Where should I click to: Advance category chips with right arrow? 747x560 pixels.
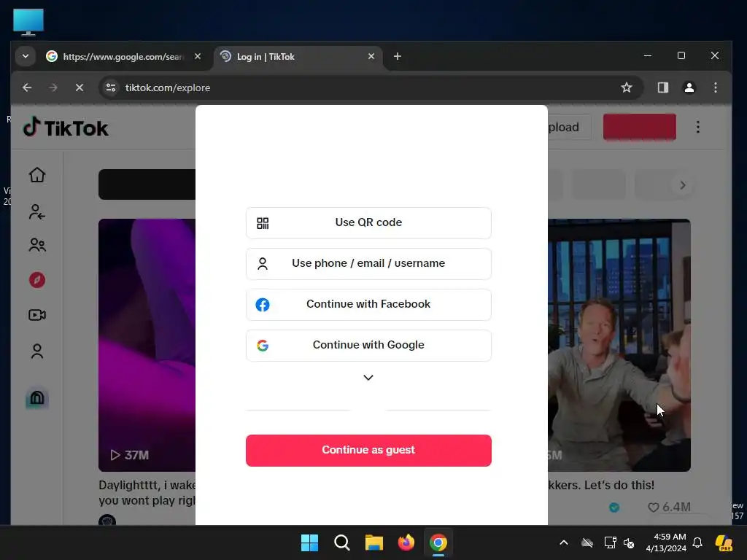pos(683,184)
